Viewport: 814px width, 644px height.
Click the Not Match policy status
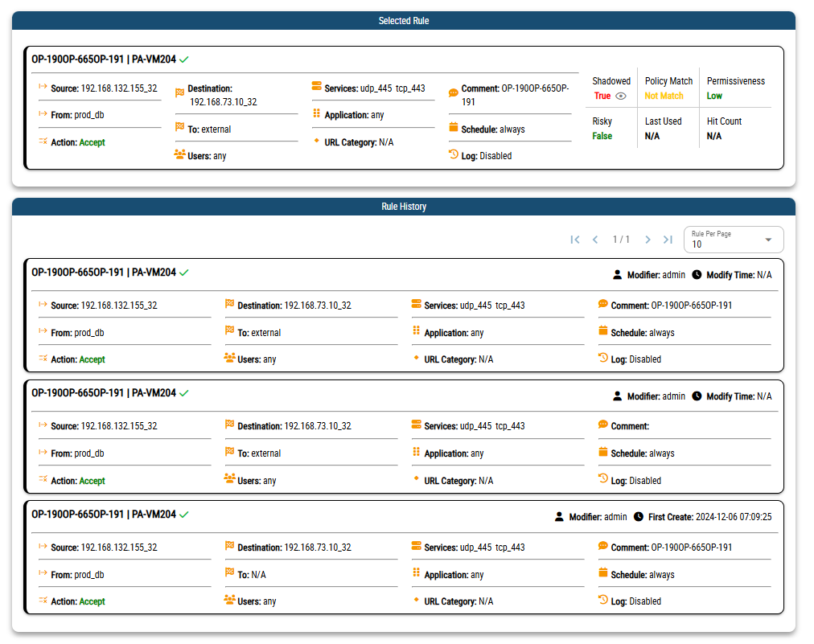coord(664,96)
